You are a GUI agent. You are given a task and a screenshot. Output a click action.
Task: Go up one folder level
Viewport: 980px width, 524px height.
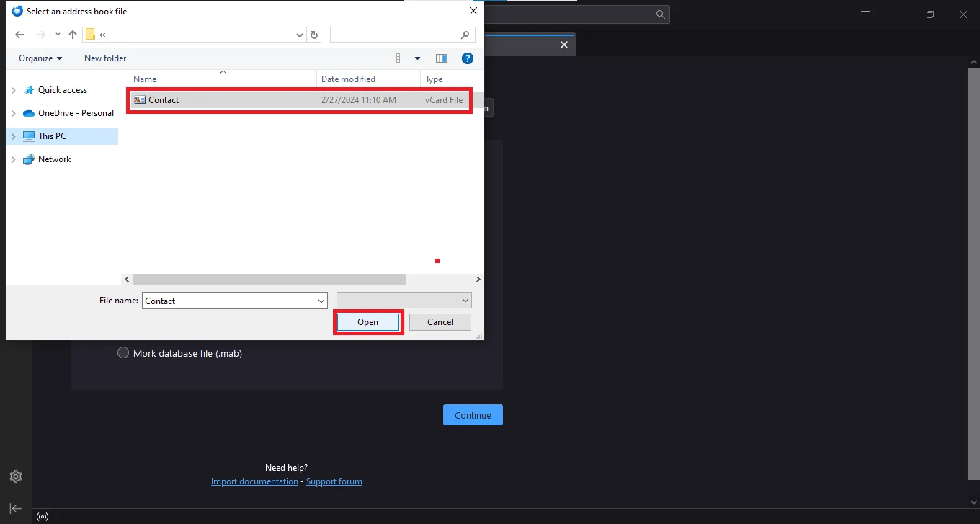pyautogui.click(x=73, y=35)
